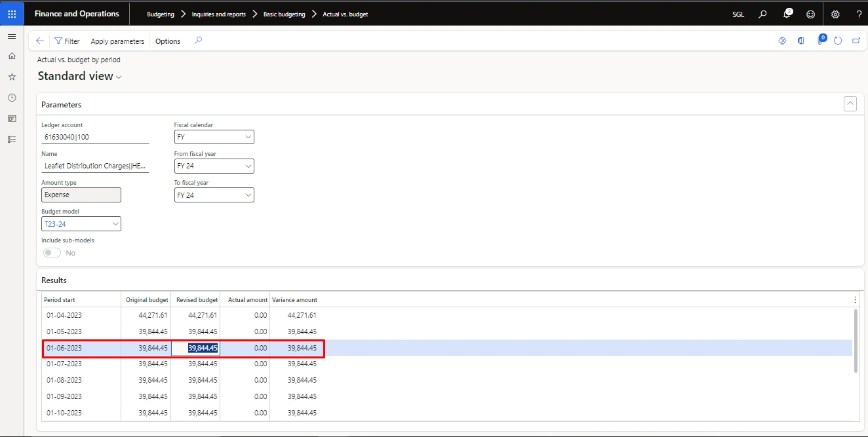
Task: Open Budget model dropdown T23-24
Action: [x=81, y=224]
